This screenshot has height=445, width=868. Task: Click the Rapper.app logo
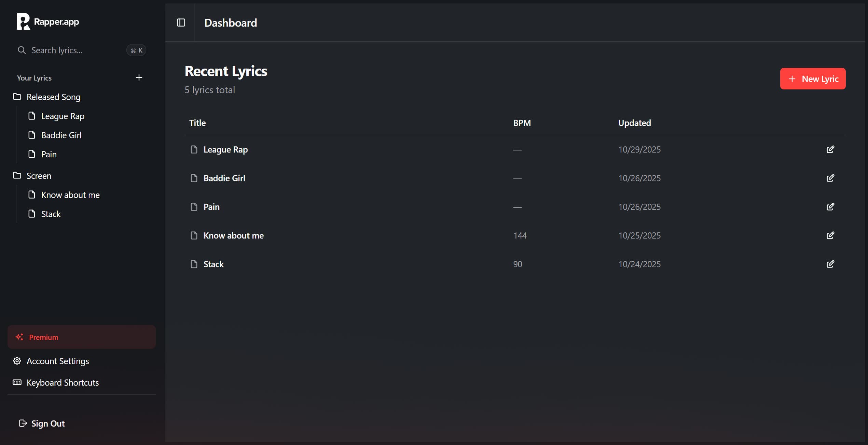pyautogui.click(x=48, y=22)
